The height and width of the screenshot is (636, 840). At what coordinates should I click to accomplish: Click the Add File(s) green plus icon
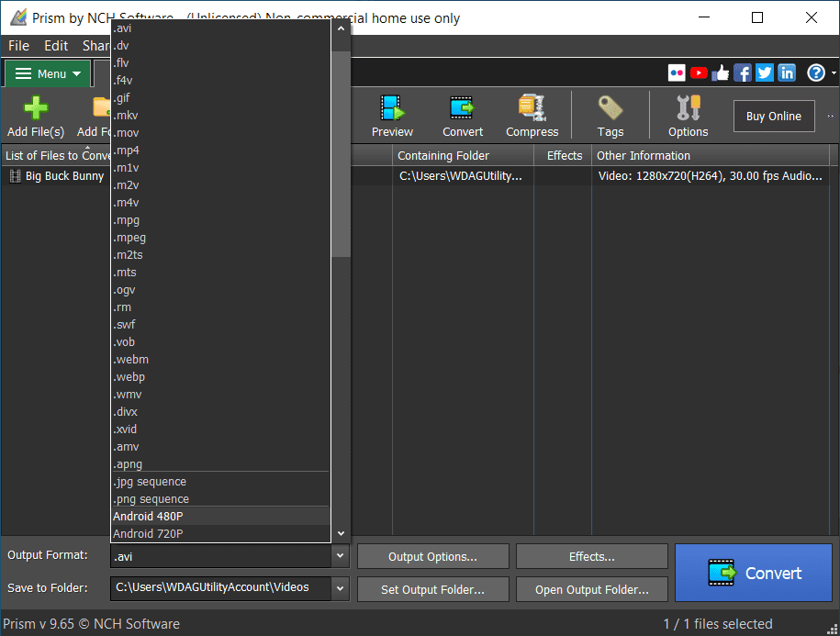(36, 107)
